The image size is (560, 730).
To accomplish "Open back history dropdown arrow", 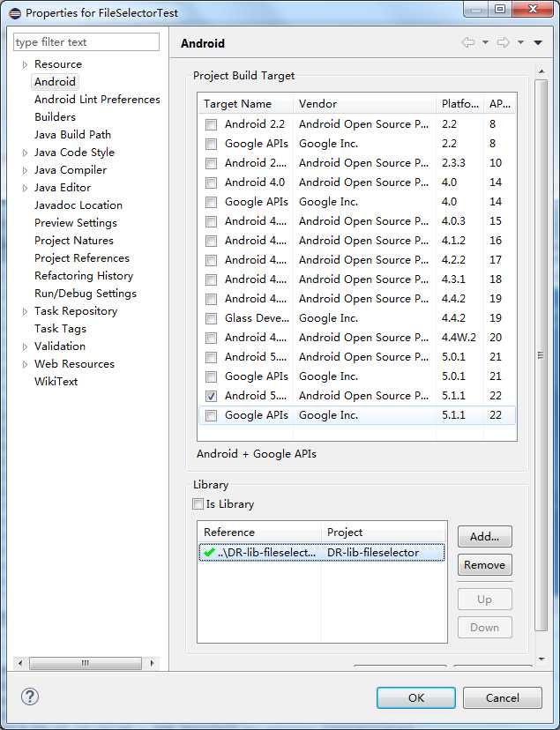I will tap(485, 43).
